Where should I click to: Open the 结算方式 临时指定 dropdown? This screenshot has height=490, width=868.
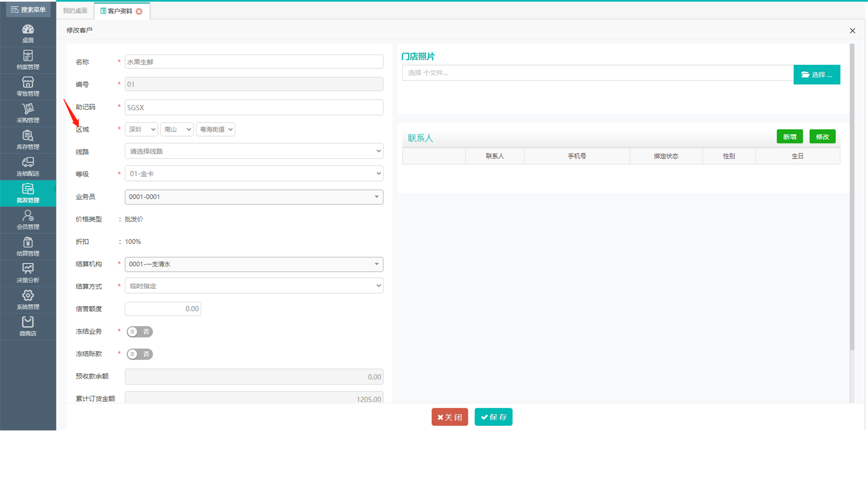pyautogui.click(x=254, y=286)
